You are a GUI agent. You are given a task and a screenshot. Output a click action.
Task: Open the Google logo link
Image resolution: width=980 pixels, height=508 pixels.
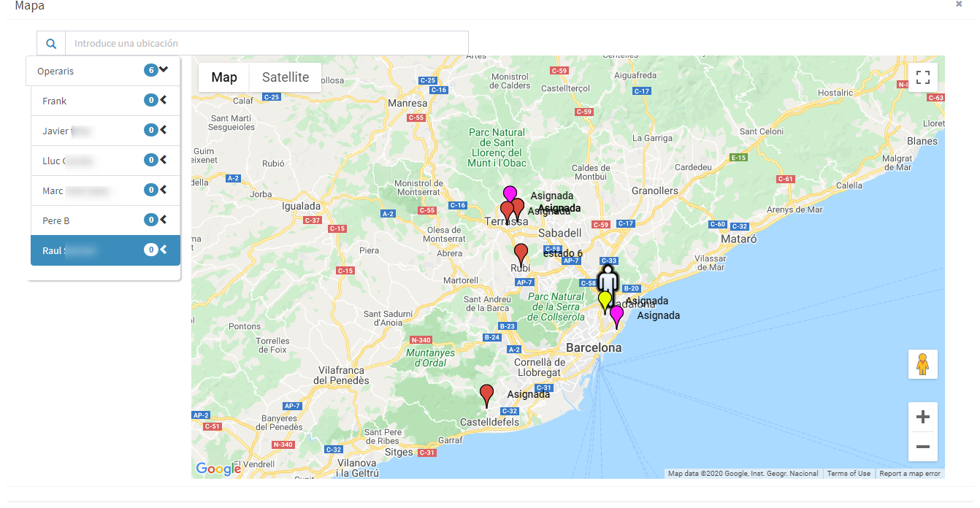click(218, 469)
